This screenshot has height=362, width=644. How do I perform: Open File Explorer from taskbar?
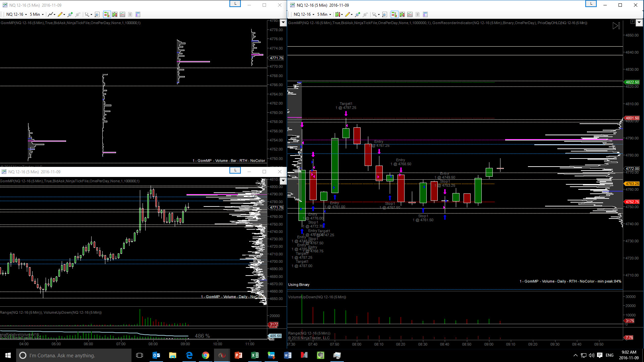[x=173, y=355]
